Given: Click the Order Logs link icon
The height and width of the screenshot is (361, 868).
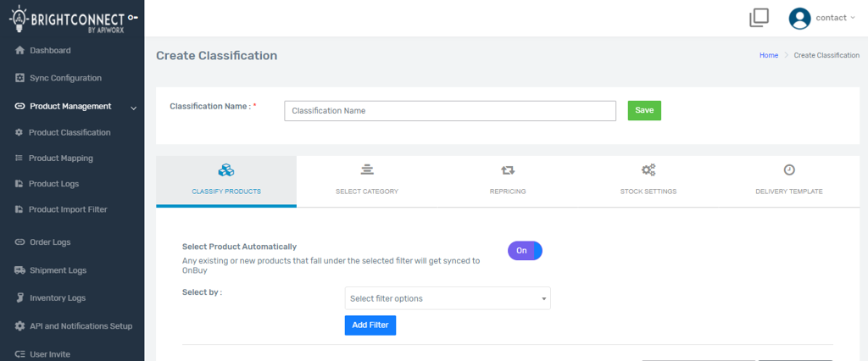Looking at the screenshot, I should click(20, 242).
